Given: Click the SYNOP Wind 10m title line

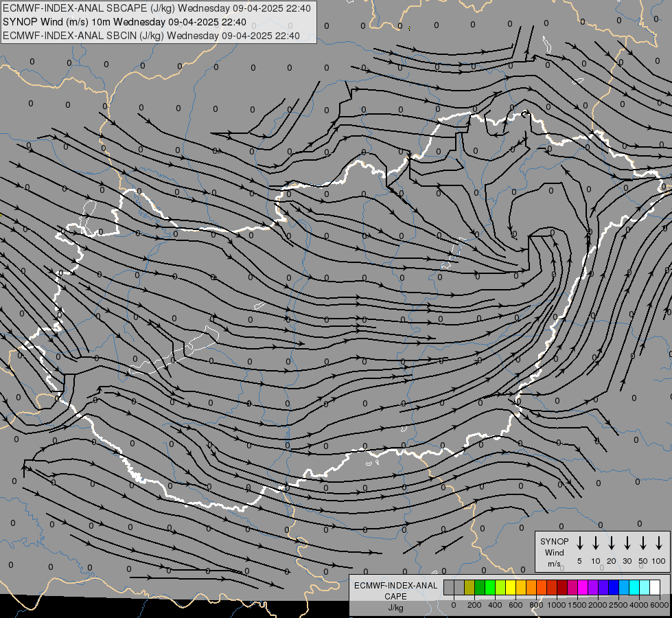Looking at the screenshot, I should point(124,22).
